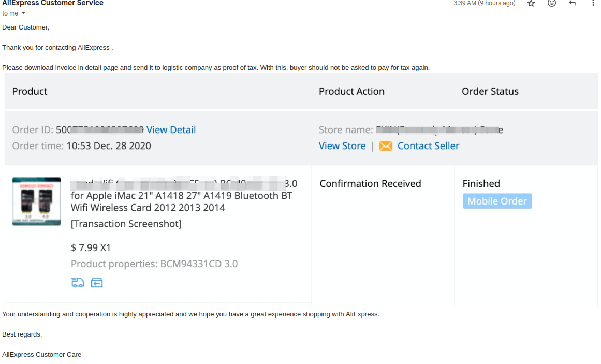Select the price $ 7.99 X1
The width and height of the screenshot is (601, 364).
coord(91,248)
